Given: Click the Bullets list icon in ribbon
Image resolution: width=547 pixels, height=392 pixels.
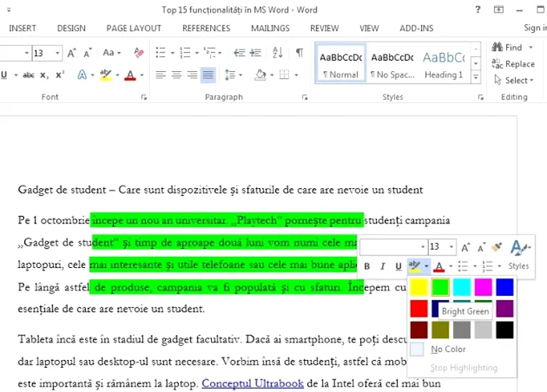Looking at the screenshot, I should 160,52.
